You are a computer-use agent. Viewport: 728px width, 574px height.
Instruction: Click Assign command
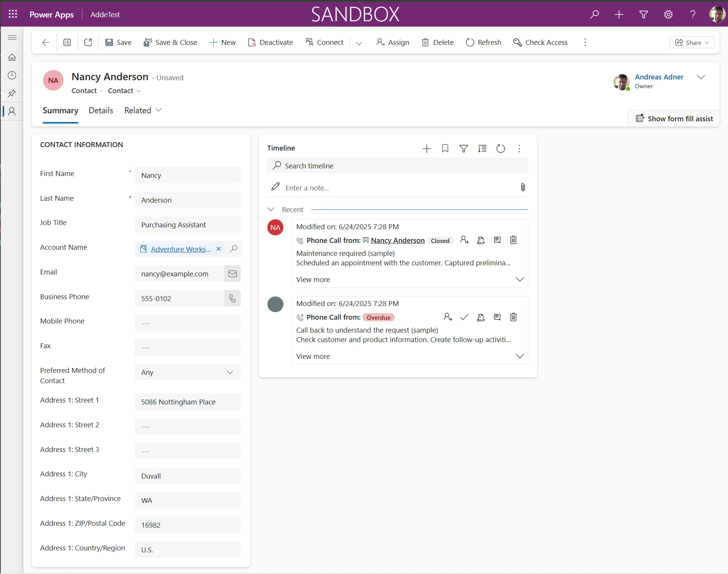pyautogui.click(x=393, y=42)
